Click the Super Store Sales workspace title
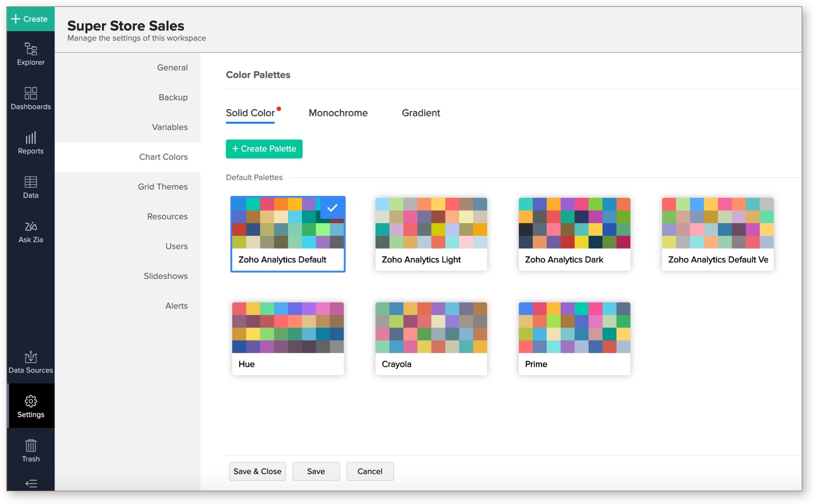The image size is (815, 504). 126,25
